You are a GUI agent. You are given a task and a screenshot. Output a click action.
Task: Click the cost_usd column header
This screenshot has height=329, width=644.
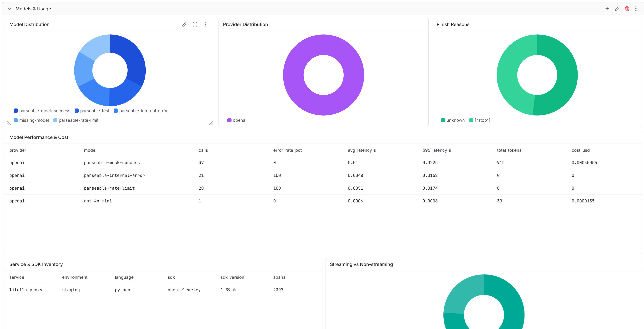(x=580, y=150)
